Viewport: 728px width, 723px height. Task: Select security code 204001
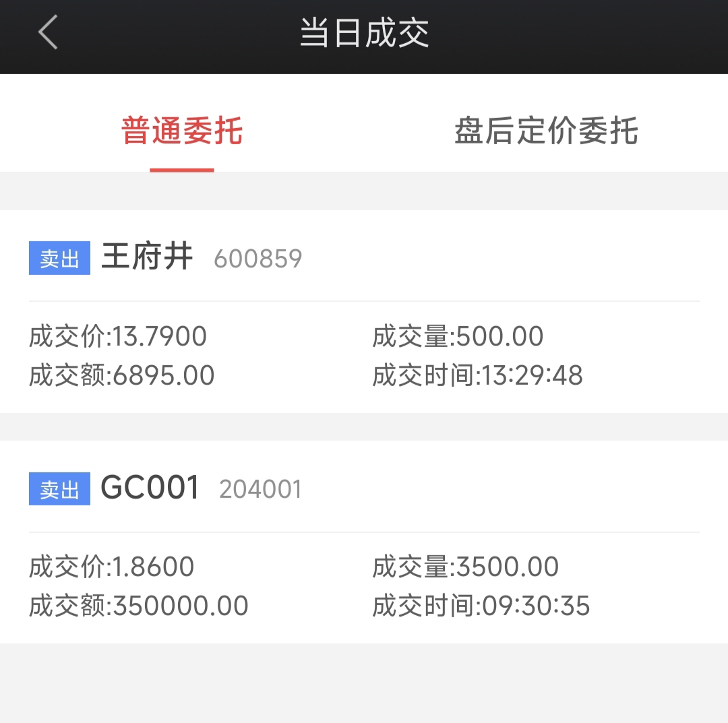(260, 489)
